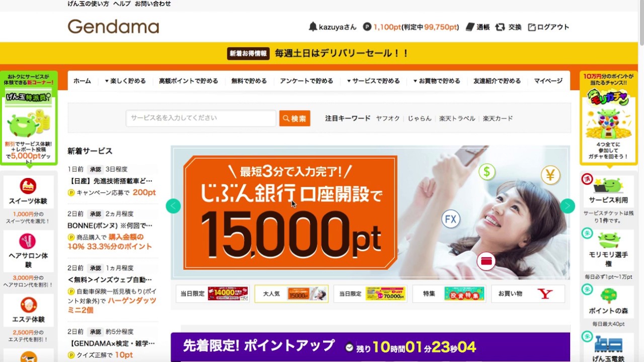The height and width of the screenshot is (362, 644).
Task: Click the Gendama logo
Action: click(113, 27)
